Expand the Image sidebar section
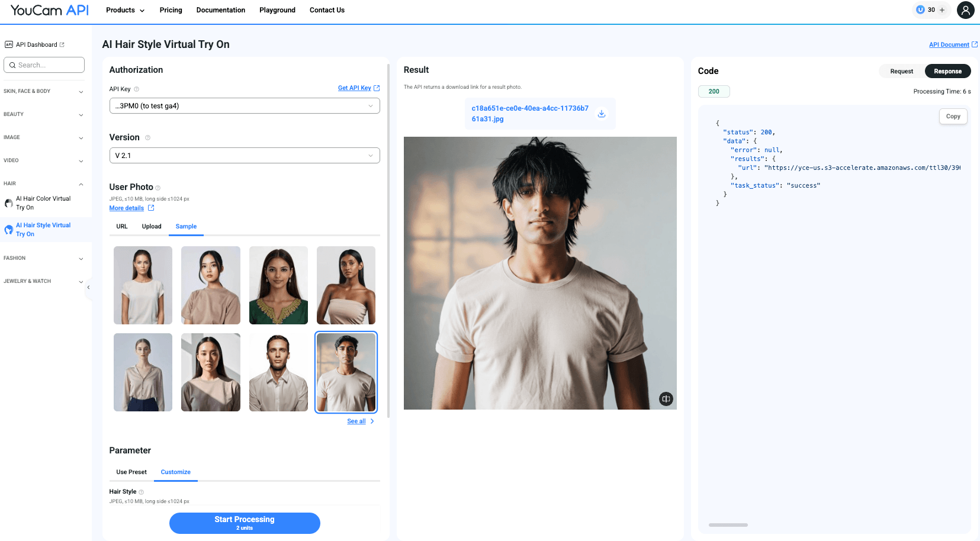This screenshot has width=980, height=541. tap(44, 137)
